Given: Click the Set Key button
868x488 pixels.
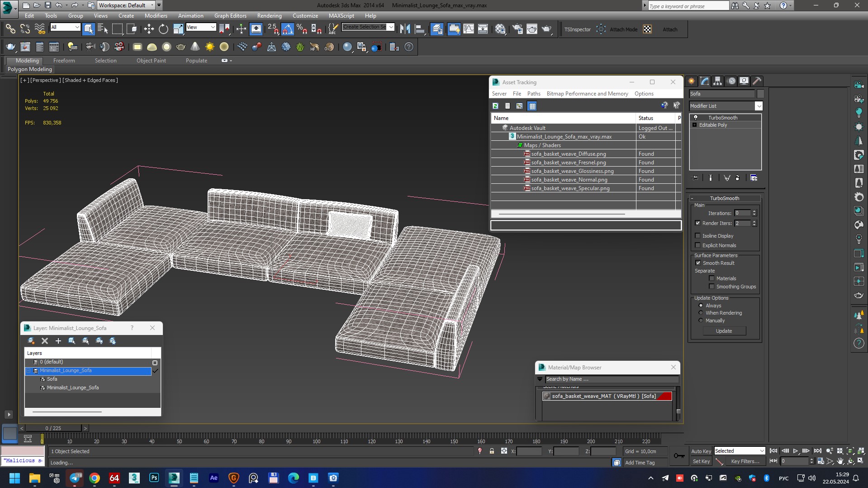Looking at the screenshot, I should [701, 461].
